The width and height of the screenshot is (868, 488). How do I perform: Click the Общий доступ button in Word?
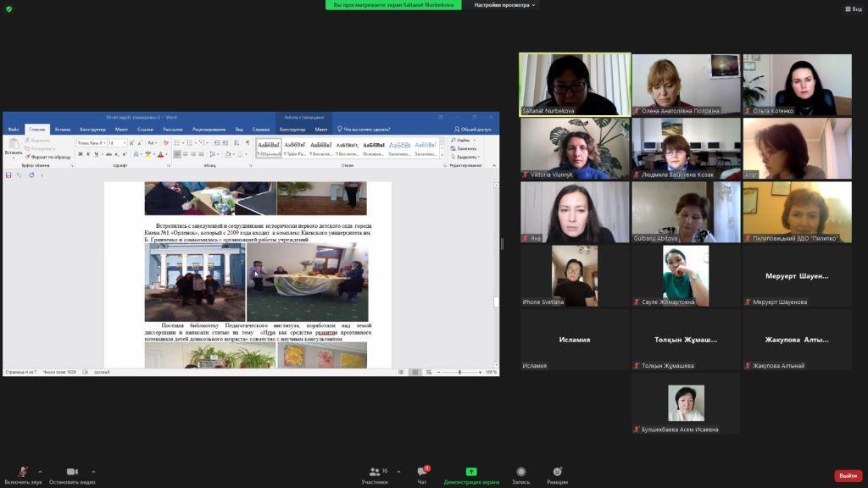(473, 130)
